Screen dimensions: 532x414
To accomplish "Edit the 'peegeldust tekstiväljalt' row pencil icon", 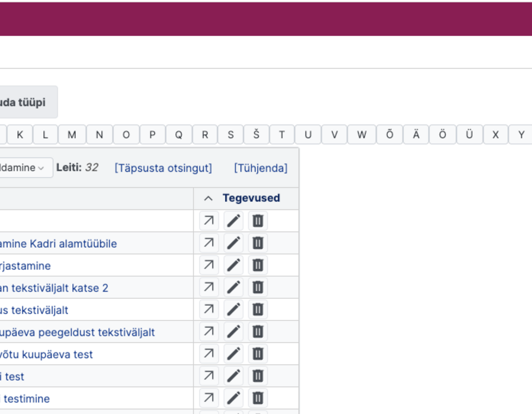I will coord(233,332).
